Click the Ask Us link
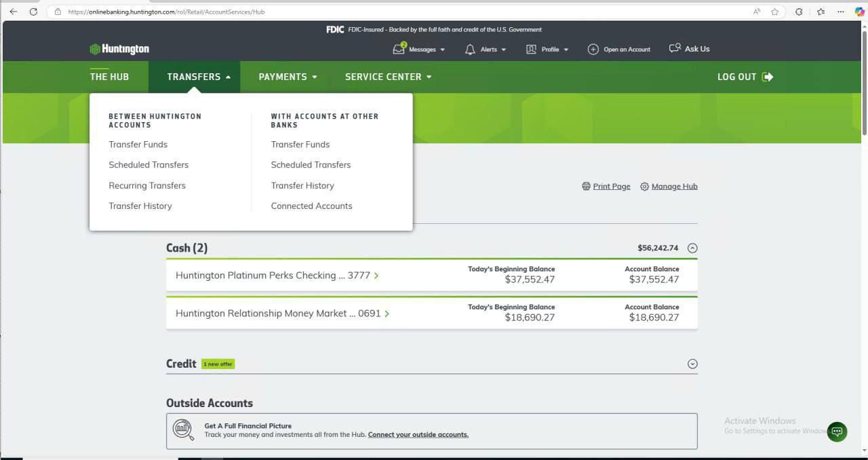Viewport: 868px width, 460px height. click(697, 49)
